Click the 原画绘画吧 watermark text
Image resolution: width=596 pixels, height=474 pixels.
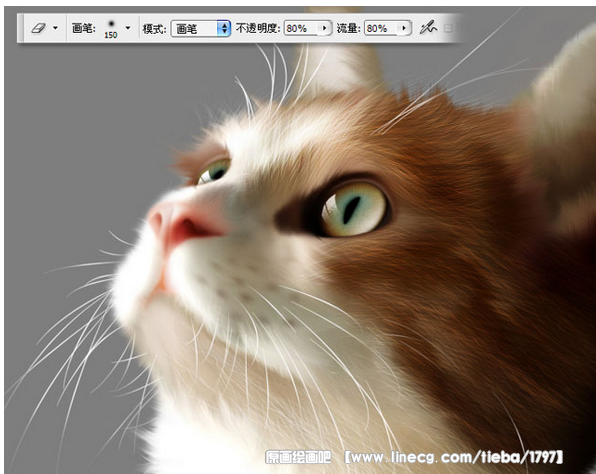298,457
